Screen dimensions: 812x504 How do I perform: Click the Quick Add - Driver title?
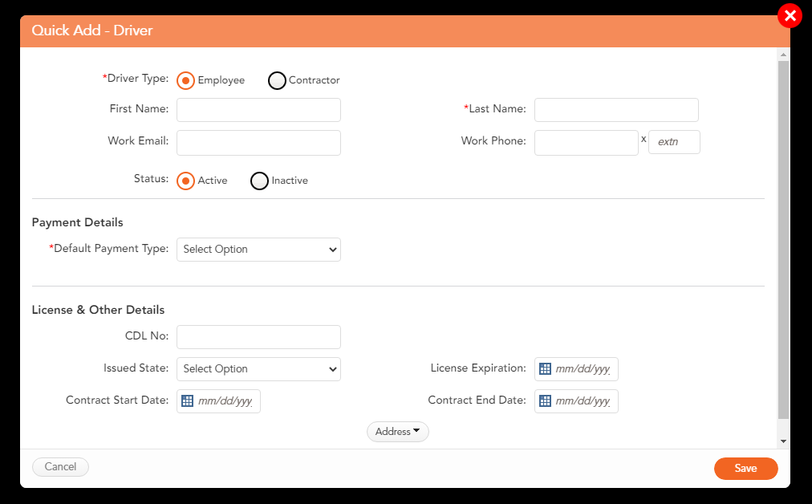pos(92,30)
